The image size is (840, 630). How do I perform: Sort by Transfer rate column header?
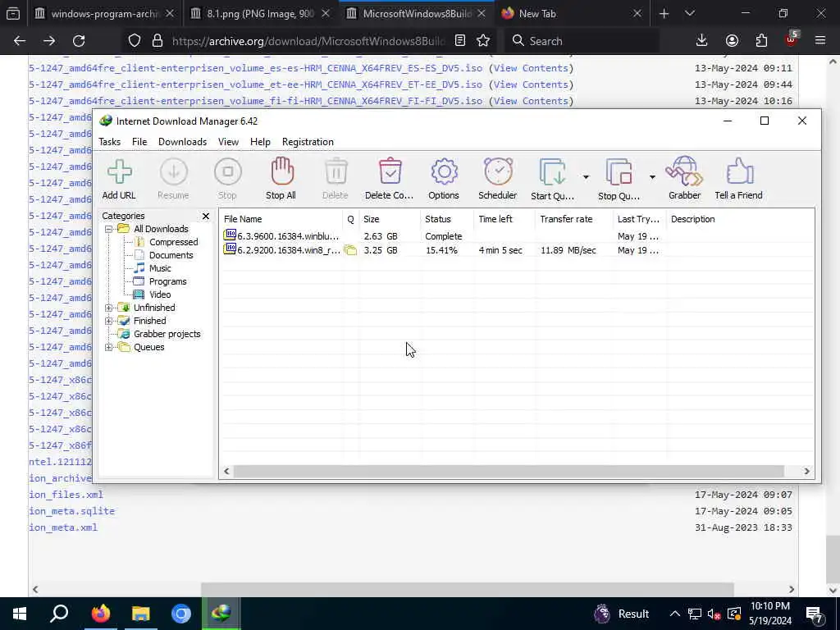[x=573, y=219]
